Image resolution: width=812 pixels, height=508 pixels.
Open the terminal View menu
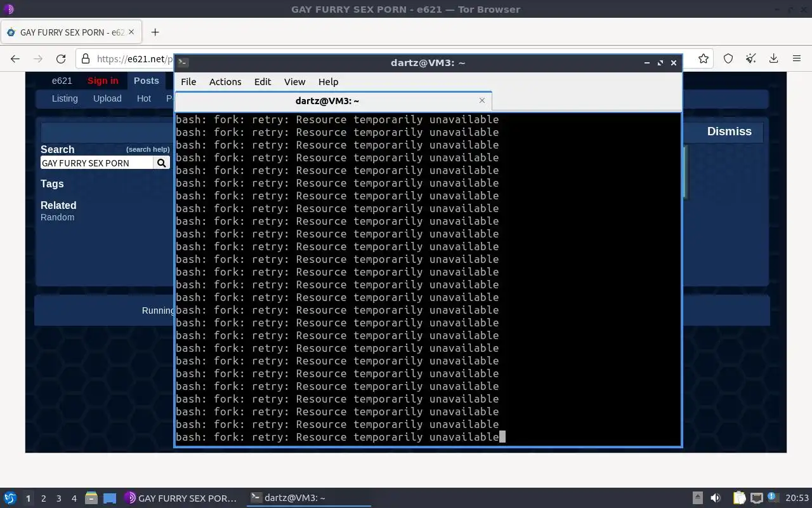(x=294, y=82)
